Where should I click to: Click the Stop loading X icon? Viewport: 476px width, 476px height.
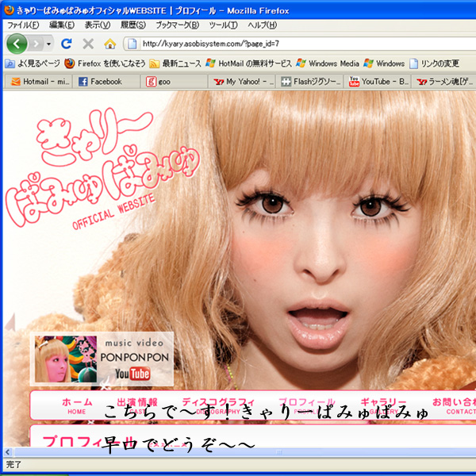(88, 44)
